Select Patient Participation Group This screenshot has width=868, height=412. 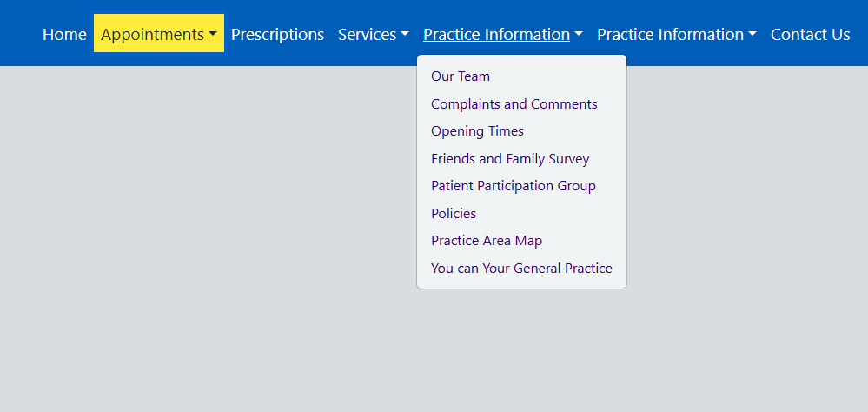pyautogui.click(x=514, y=186)
